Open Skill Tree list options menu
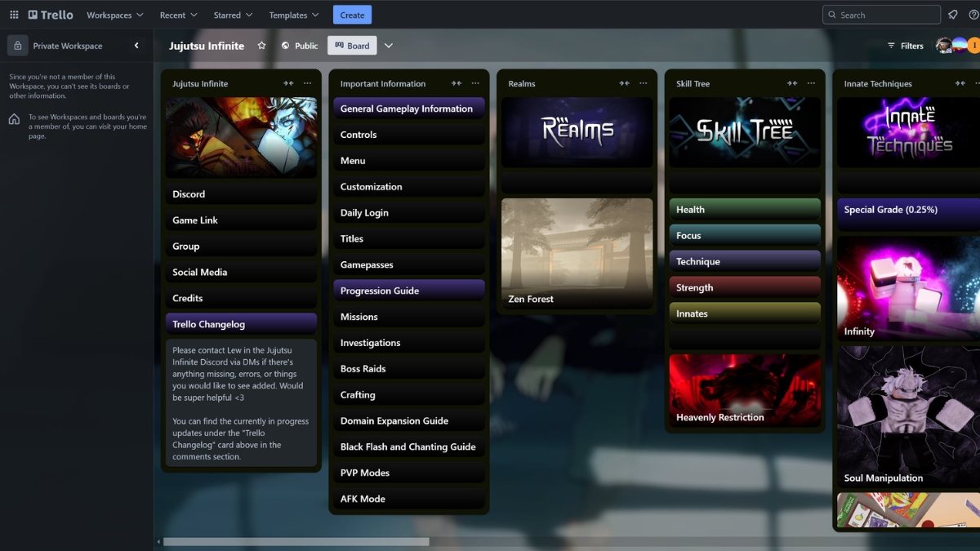 (811, 83)
